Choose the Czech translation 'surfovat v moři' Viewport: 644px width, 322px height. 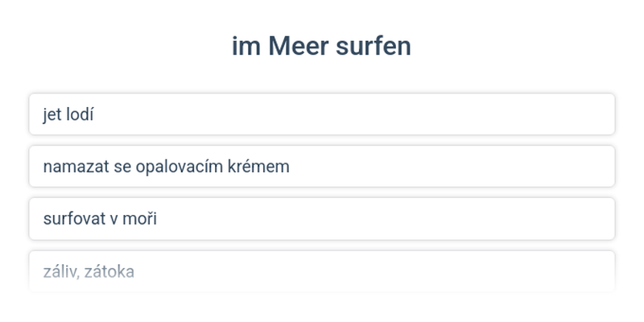pos(322,219)
